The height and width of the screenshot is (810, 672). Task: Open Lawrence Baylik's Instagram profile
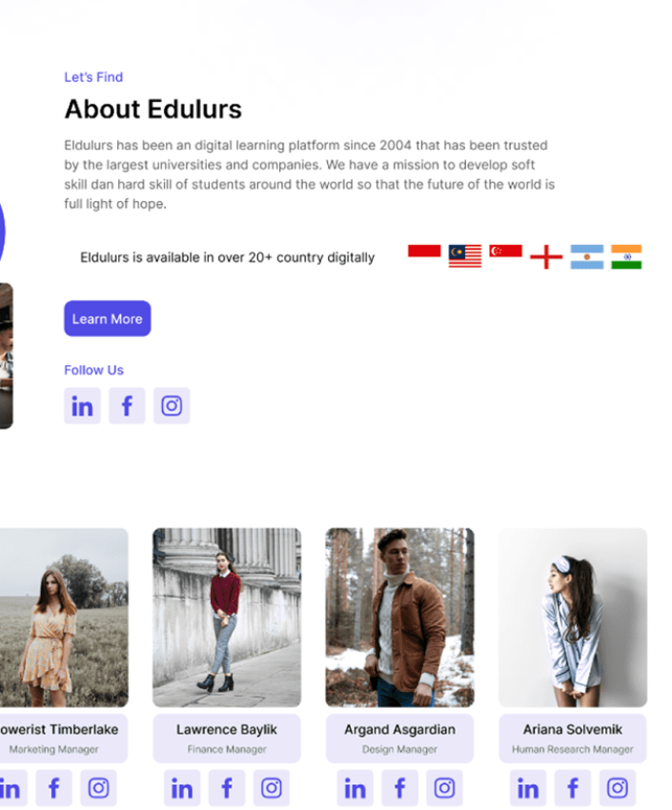pos(271,788)
